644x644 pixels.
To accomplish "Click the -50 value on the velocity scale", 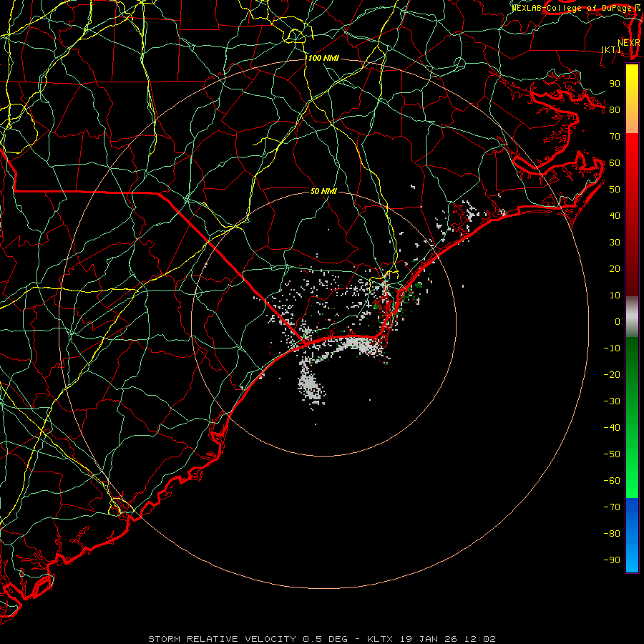I will pos(612,454).
